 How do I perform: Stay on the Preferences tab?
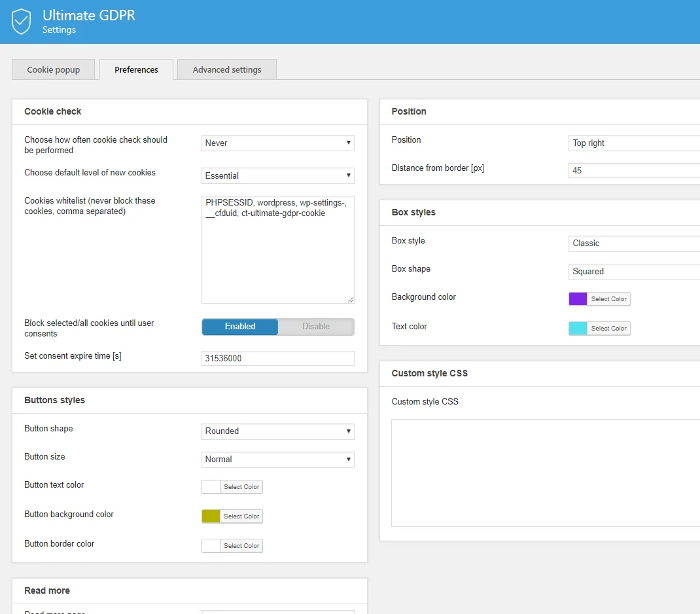(136, 69)
